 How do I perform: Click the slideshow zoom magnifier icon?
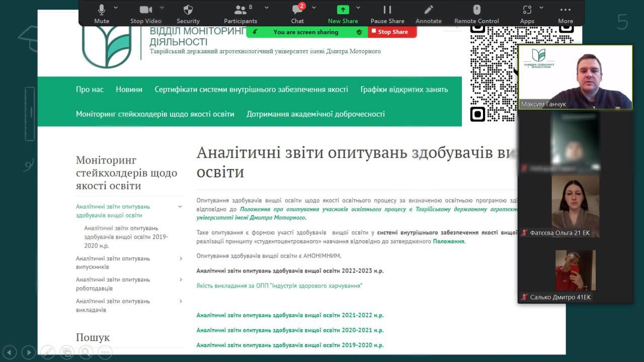(86, 352)
